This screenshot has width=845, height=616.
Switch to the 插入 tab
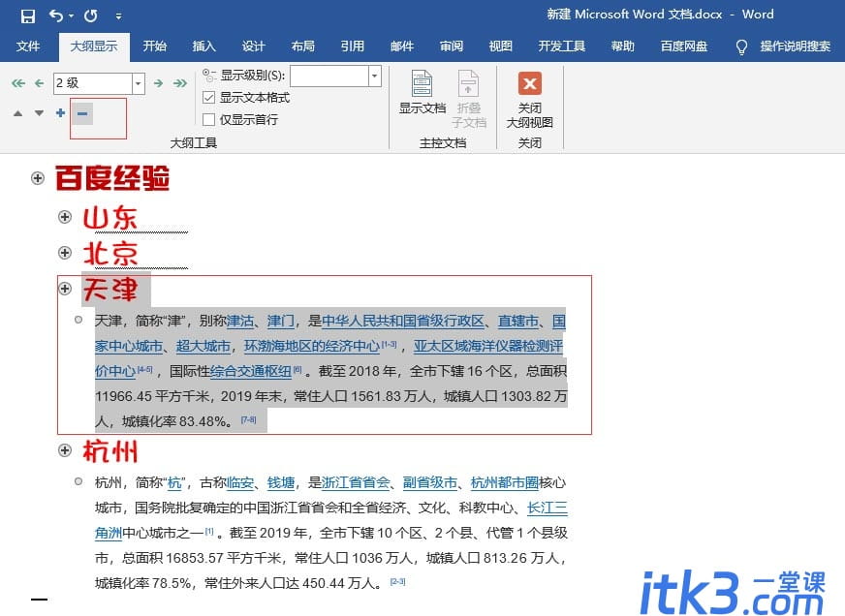coord(204,46)
